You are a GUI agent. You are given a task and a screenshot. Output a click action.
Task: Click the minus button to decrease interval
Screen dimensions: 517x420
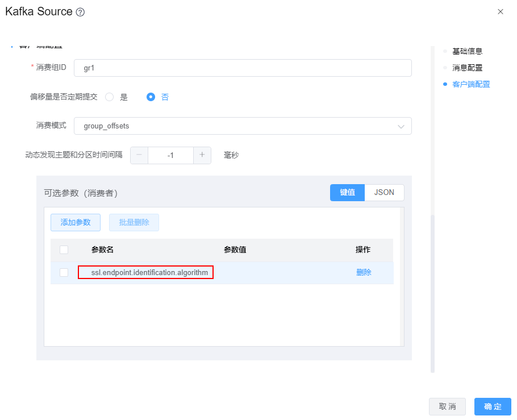pyautogui.click(x=139, y=155)
